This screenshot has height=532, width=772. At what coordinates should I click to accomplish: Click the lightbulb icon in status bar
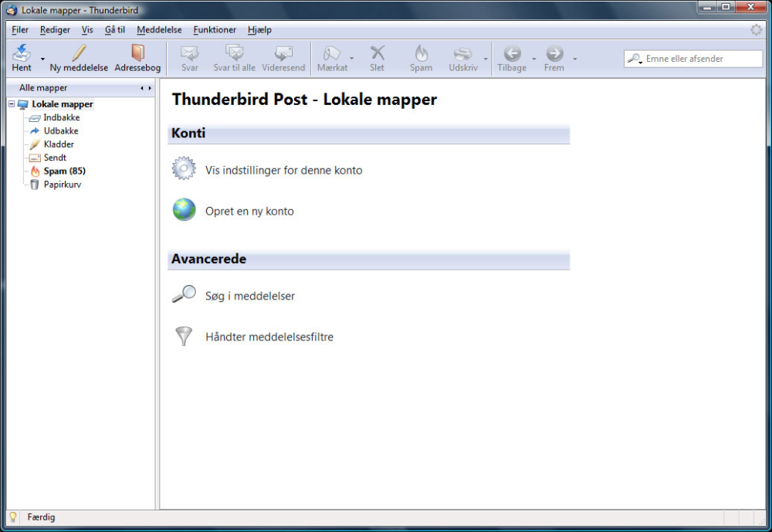coord(12,517)
